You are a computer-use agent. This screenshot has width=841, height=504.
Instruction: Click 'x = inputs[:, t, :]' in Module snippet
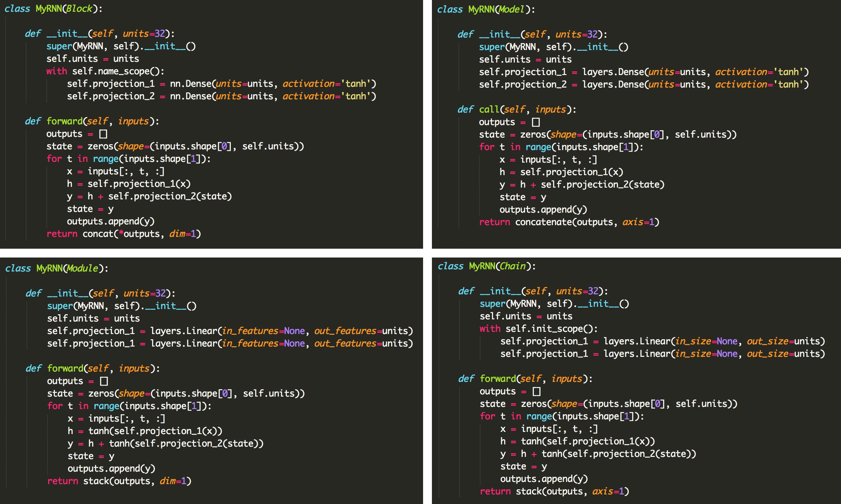click(117, 419)
